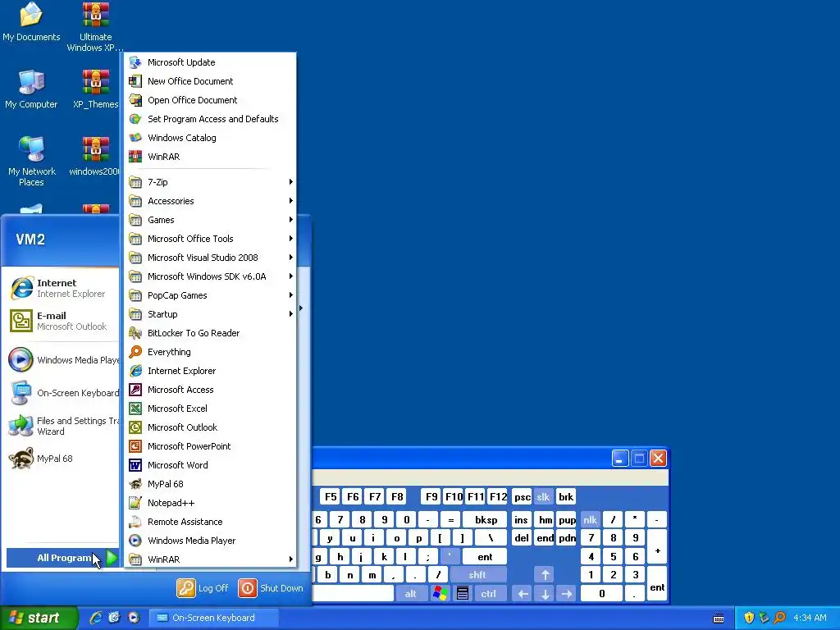Click the bksp key
The width and height of the screenshot is (840, 630).
486,519
